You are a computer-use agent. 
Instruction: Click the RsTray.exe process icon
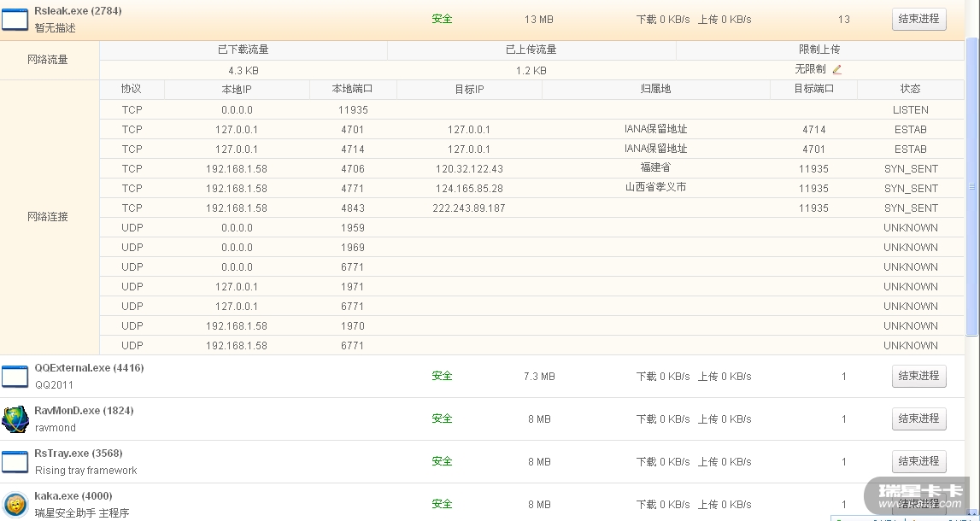pos(15,461)
